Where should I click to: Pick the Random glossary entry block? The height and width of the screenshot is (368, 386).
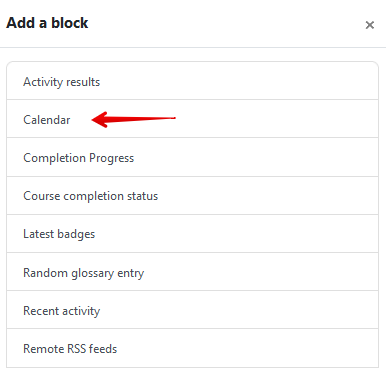(193, 272)
